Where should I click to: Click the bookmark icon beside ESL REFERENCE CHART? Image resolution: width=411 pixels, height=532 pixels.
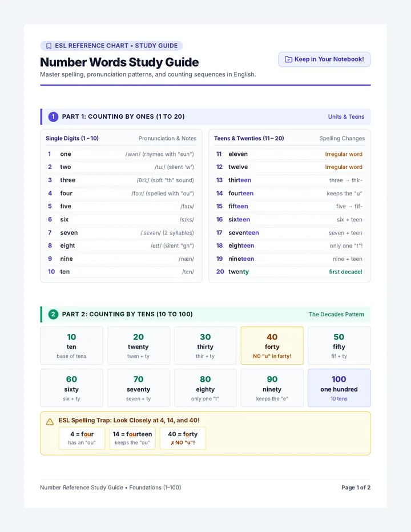(x=49, y=46)
